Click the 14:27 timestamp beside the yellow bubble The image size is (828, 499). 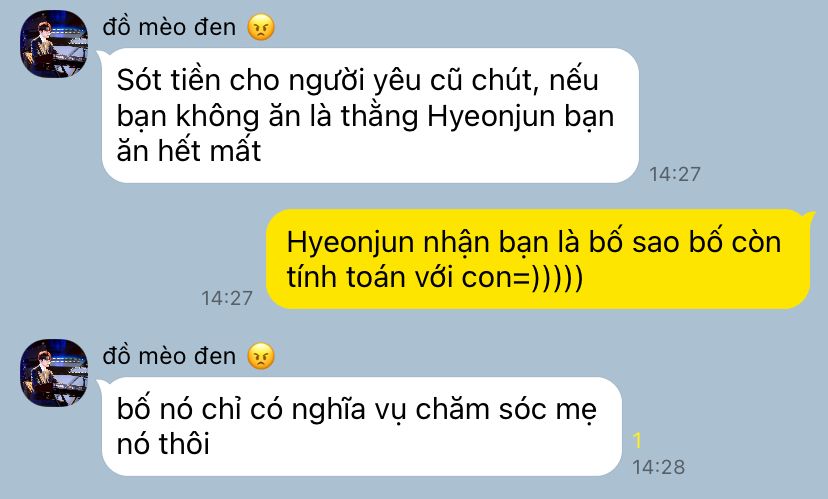pyautogui.click(x=227, y=298)
